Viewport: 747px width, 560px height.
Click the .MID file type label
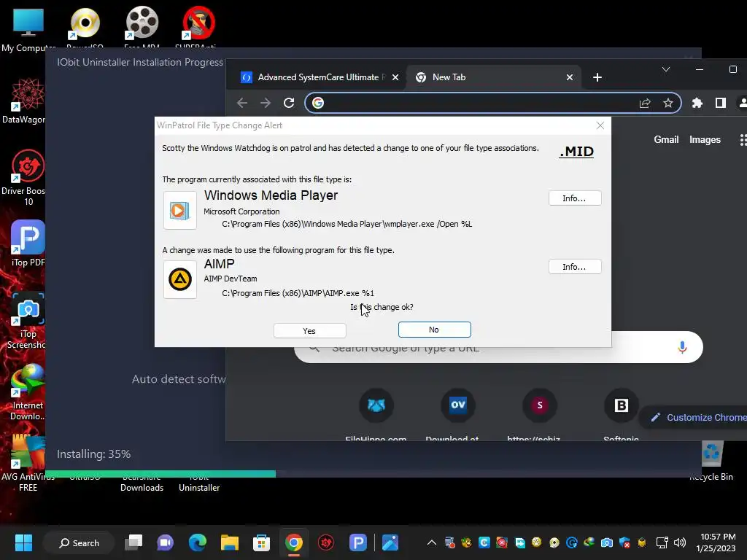(576, 152)
